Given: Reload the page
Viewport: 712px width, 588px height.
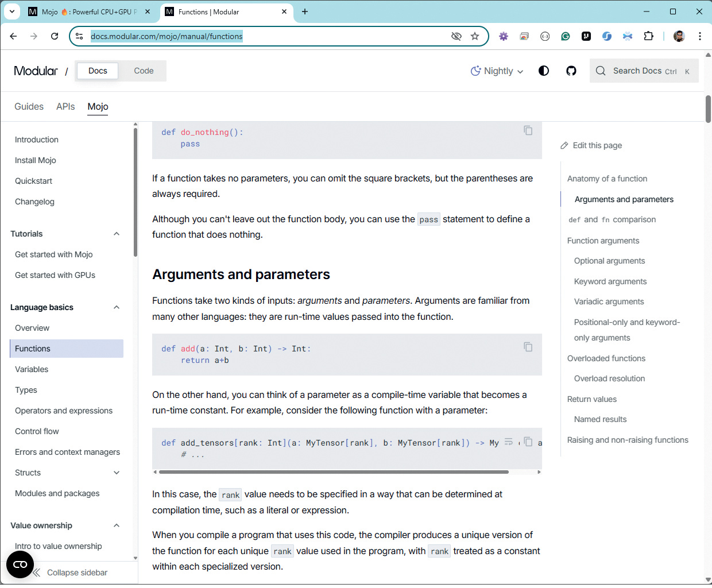Looking at the screenshot, I should point(55,36).
